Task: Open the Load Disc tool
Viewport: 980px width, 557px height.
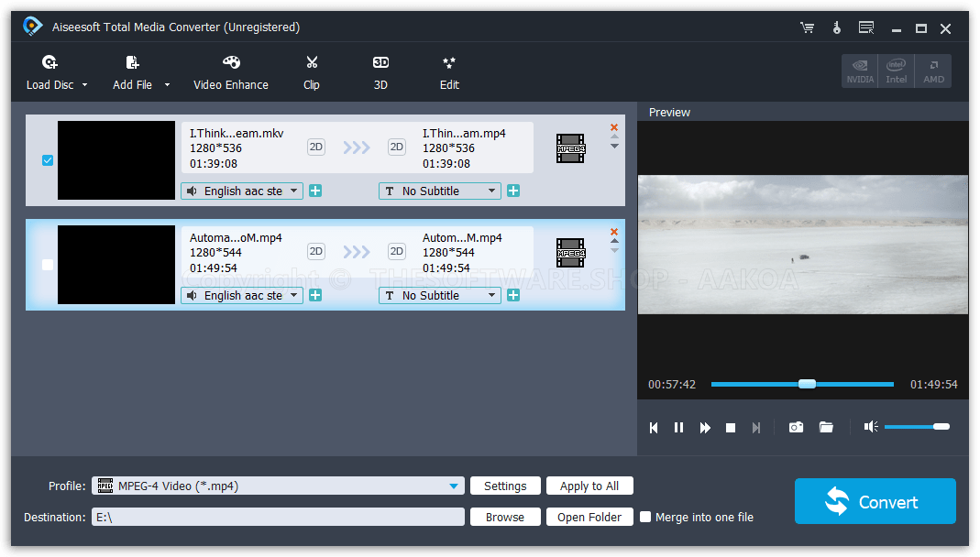Action: [50, 73]
